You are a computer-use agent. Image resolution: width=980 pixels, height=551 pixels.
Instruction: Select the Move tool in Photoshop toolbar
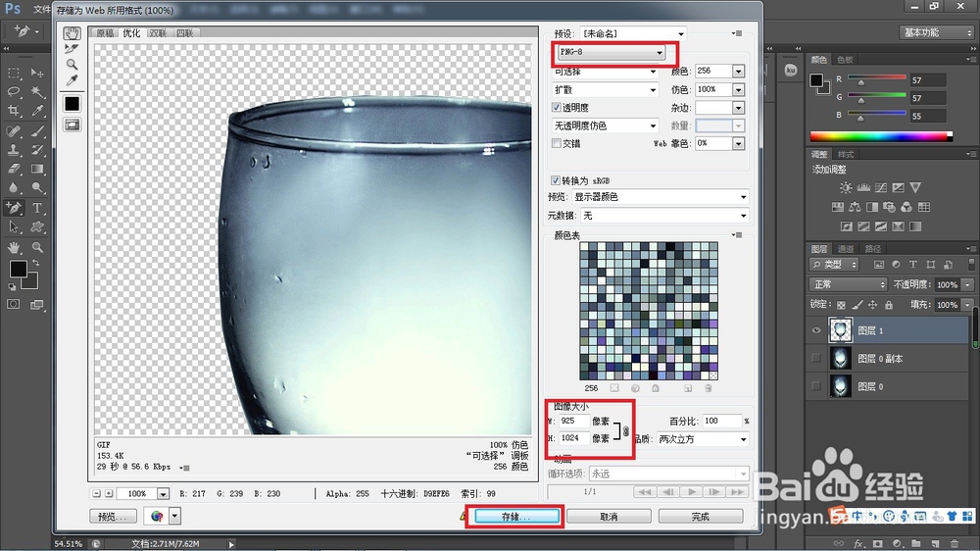click(37, 74)
